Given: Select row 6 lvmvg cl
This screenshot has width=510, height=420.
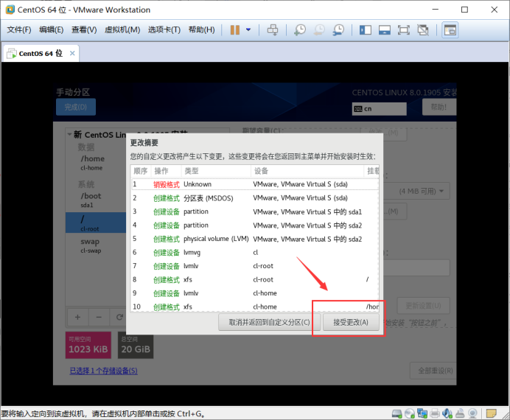Looking at the screenshot, I should pos(255,253).
